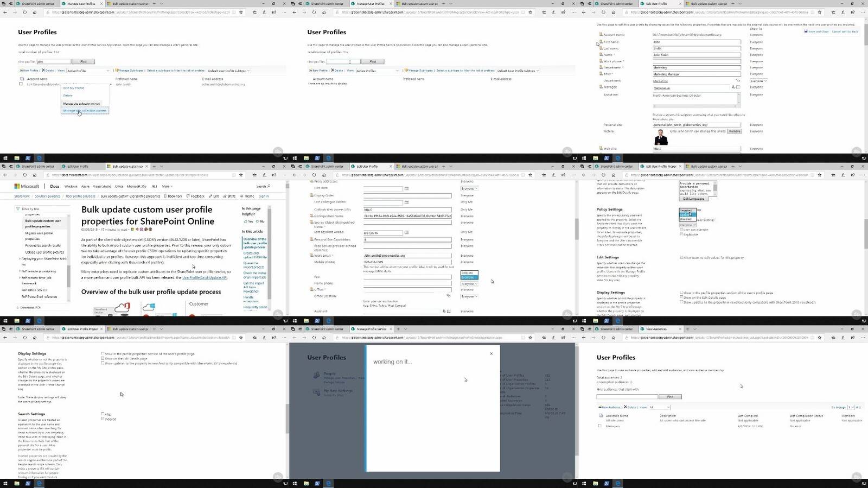Open File Explorer from taskbar below the Docs window

pos(17,321)
